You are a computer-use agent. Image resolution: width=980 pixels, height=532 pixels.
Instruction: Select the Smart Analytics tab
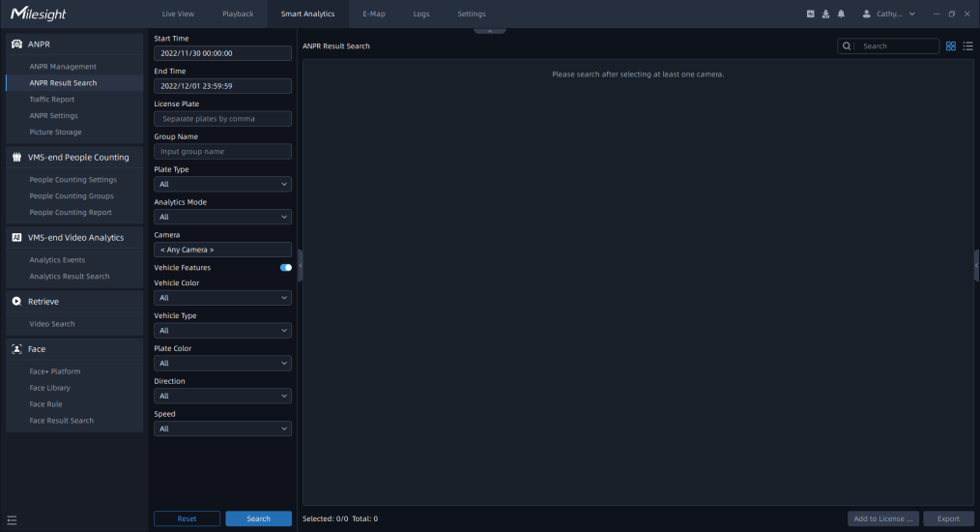(307, 14)
